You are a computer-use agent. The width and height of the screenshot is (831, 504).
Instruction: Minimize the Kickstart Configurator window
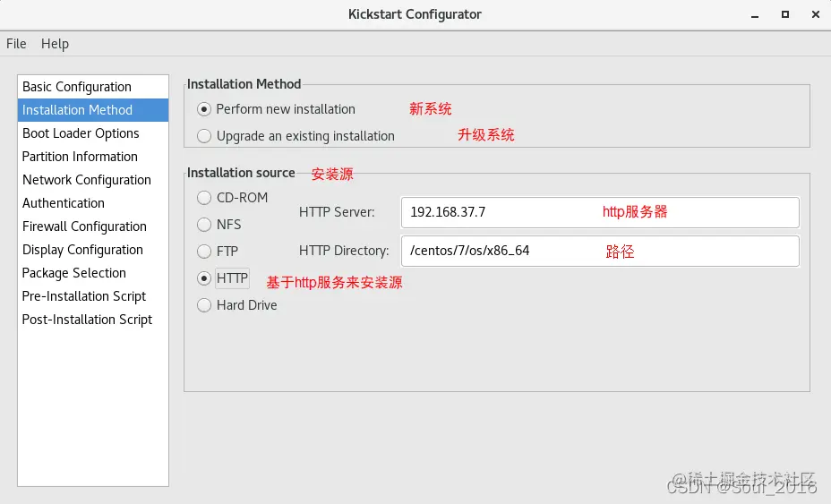click(755, 15)
